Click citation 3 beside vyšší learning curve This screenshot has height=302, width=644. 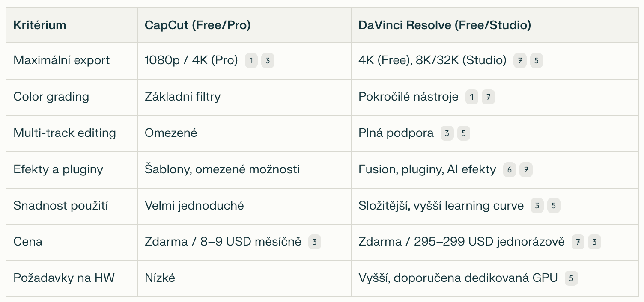pyautogui.click(x=537, y=206)
